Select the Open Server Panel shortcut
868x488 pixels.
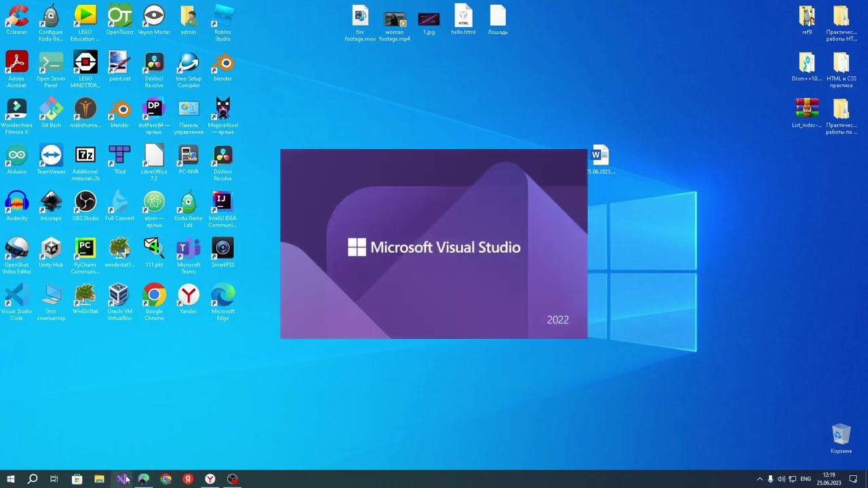click(x=51, y=70)
